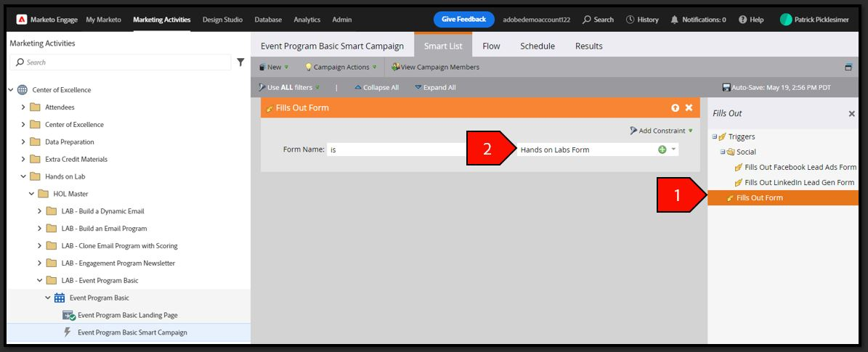Viewport: 868px width, 352px height.
Task: Expand LAB - Build a Dynamic Email
Action: click(39, 211)
